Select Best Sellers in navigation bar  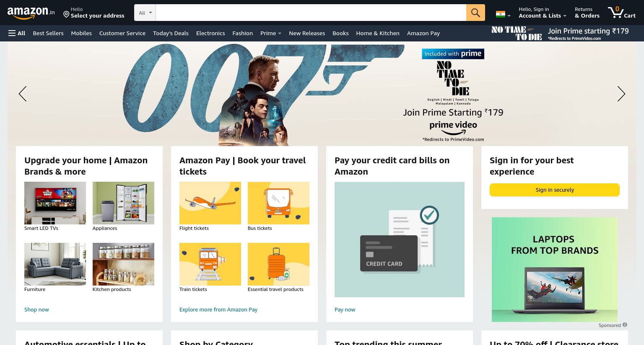pyautogui.click(x=48, y=33)
